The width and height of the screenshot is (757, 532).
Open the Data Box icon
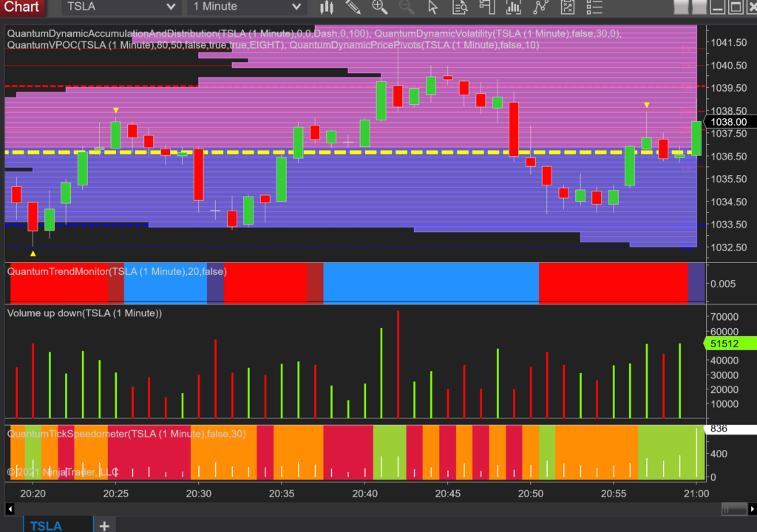pos(460,7)
